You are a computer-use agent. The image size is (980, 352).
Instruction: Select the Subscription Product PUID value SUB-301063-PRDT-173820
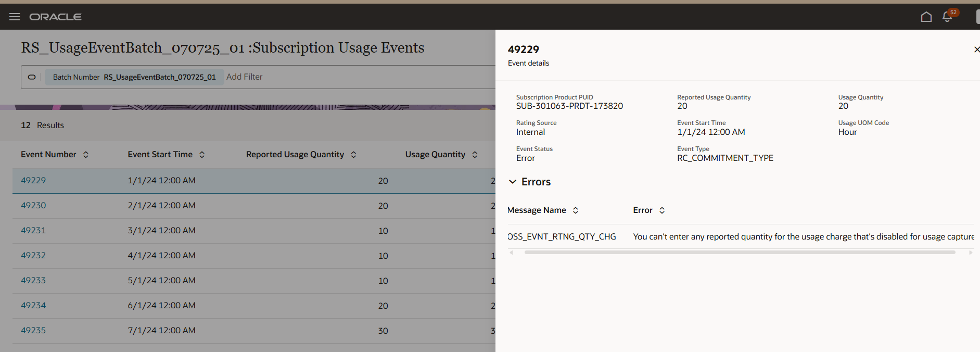pyautogui.click(x=569, y=106)
